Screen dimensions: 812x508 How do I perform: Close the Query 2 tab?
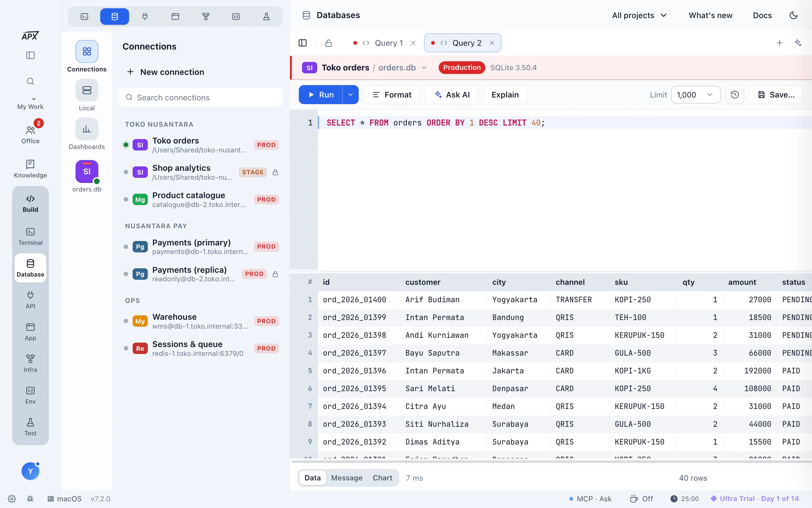pos(492,43)
